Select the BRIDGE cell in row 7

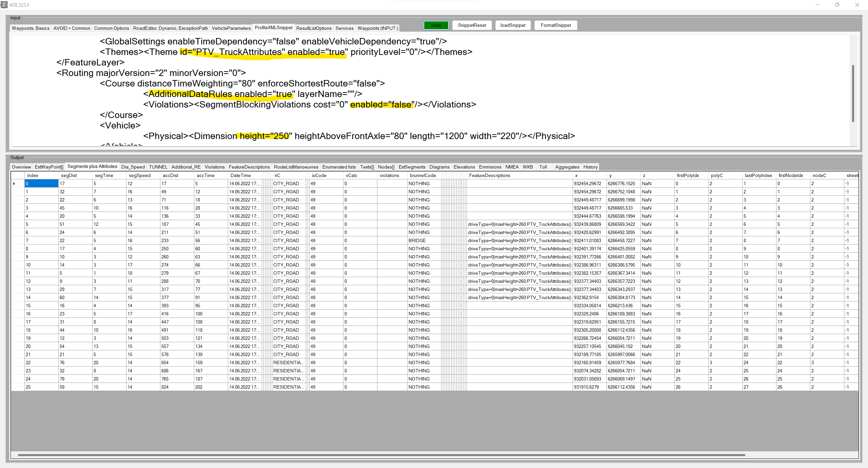[423, 240]
